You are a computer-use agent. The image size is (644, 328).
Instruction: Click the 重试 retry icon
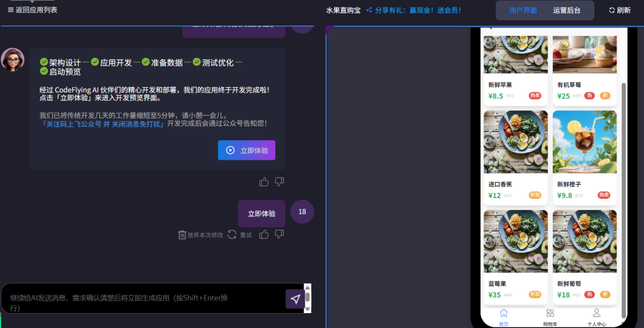pos(232,234)
